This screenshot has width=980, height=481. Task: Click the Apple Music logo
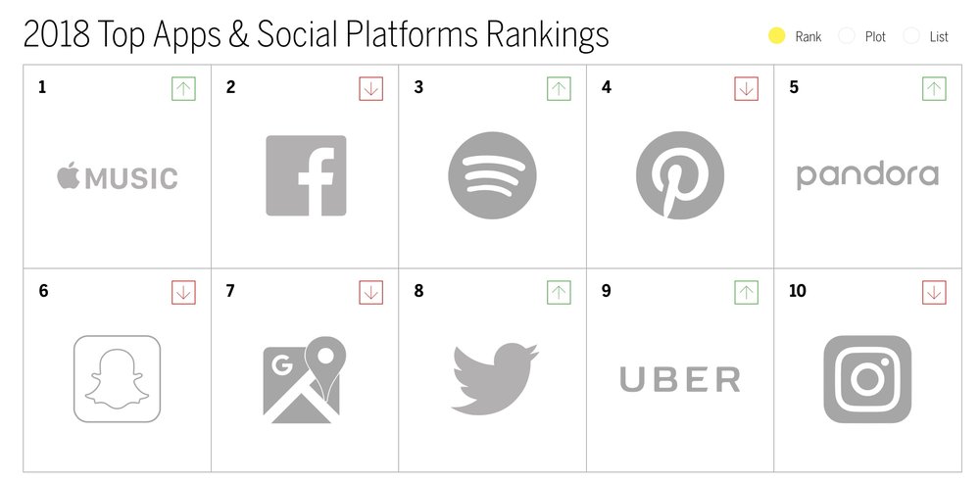[x=118, y=176]
